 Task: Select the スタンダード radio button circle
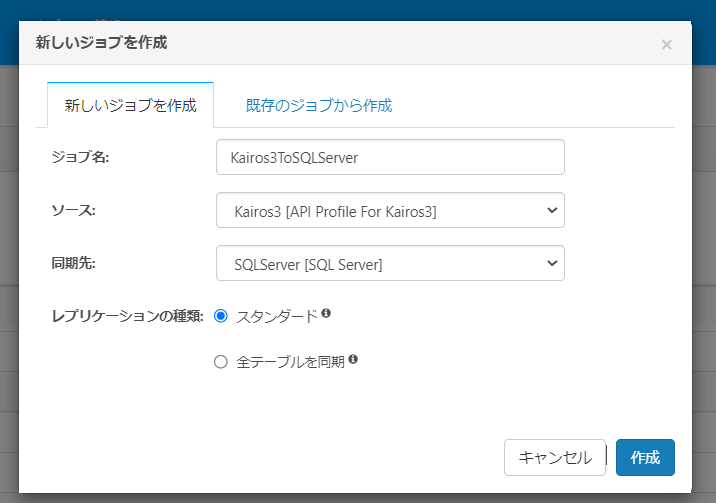coord(221,316)
